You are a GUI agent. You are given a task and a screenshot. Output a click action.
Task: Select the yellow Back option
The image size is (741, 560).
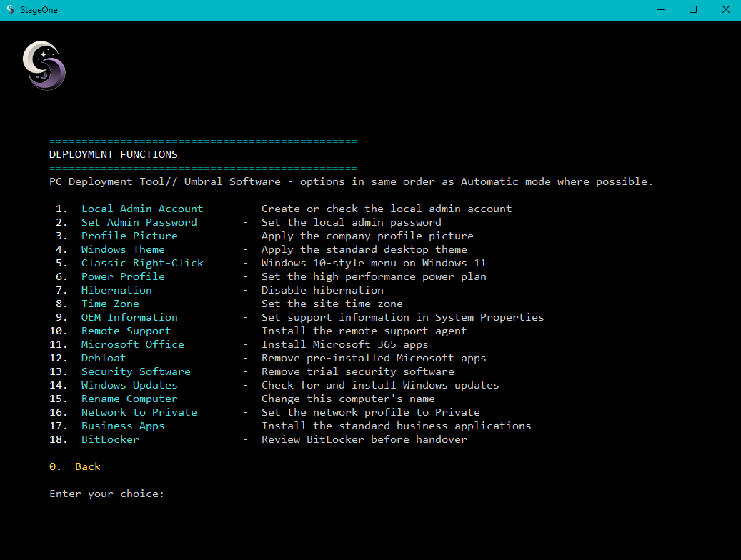coord(75,467)
